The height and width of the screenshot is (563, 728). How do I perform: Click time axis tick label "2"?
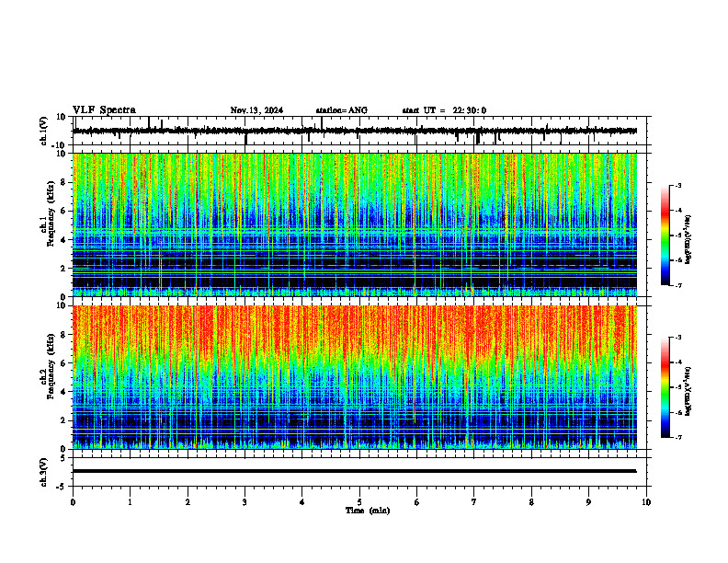188,502
